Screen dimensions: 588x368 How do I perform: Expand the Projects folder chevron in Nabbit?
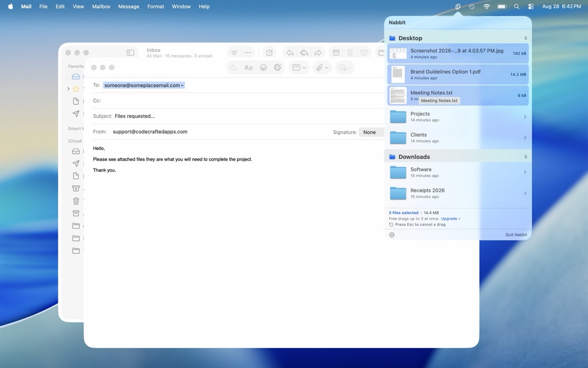(x=525, y=117)
